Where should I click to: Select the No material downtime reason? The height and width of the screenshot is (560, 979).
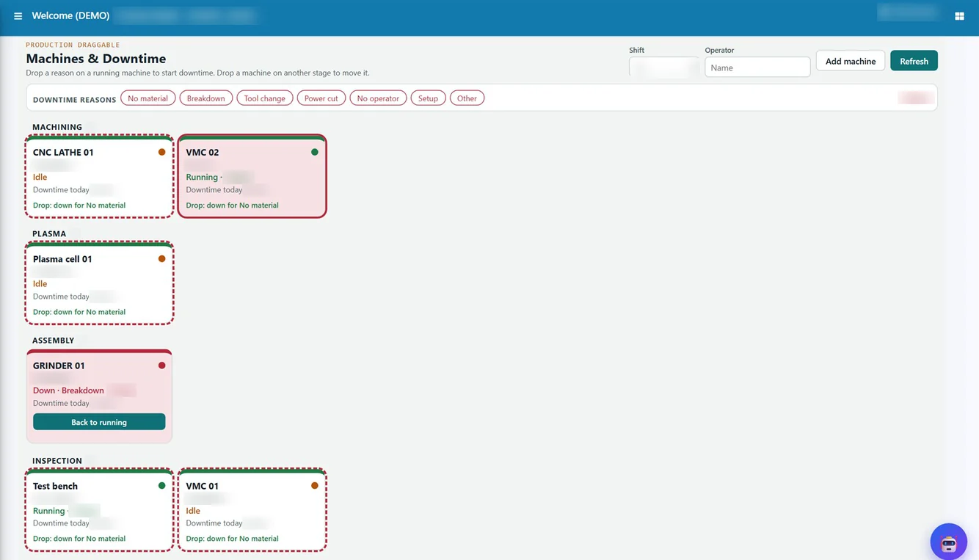tap(148, 98)
